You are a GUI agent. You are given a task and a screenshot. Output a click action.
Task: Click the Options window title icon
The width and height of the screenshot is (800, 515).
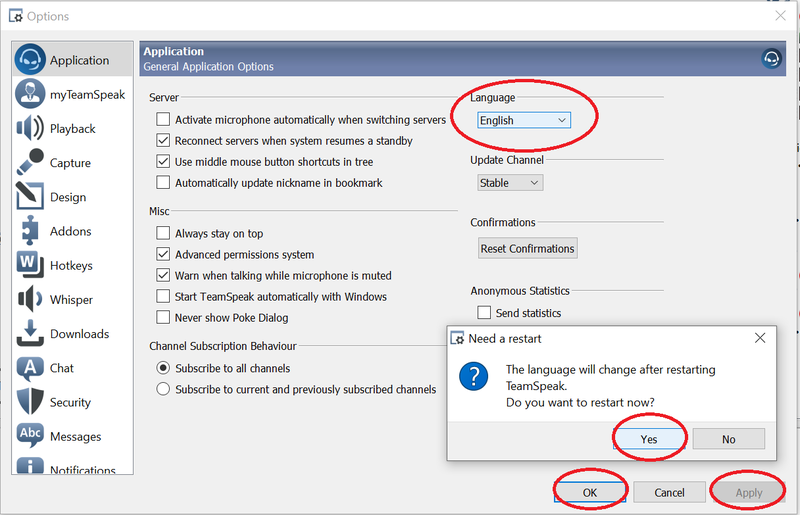[16, 16]
